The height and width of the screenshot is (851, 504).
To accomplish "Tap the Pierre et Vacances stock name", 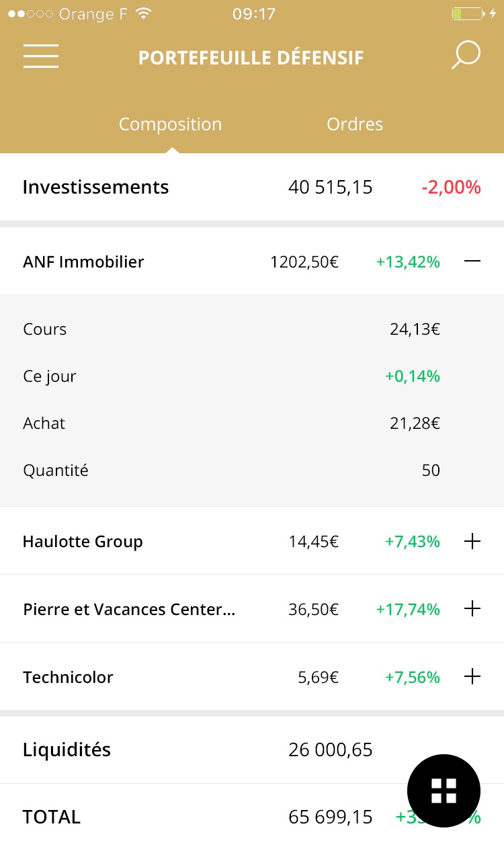I will coord(129,609).
